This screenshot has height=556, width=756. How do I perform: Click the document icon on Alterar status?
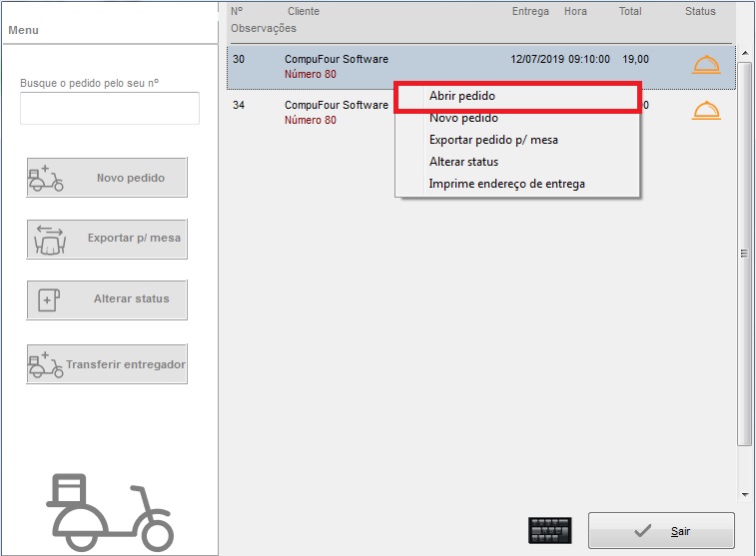[x=49, y=299]
